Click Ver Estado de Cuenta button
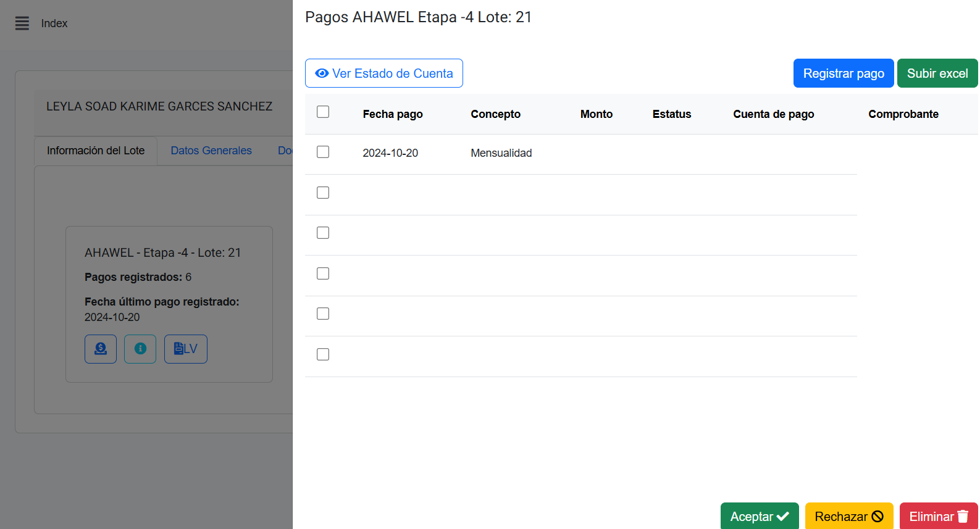The image size is (980, 529). [383, 73]
